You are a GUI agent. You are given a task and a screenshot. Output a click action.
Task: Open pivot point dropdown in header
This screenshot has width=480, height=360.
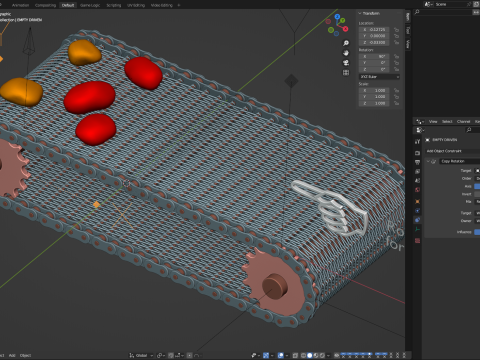(161, 355)
